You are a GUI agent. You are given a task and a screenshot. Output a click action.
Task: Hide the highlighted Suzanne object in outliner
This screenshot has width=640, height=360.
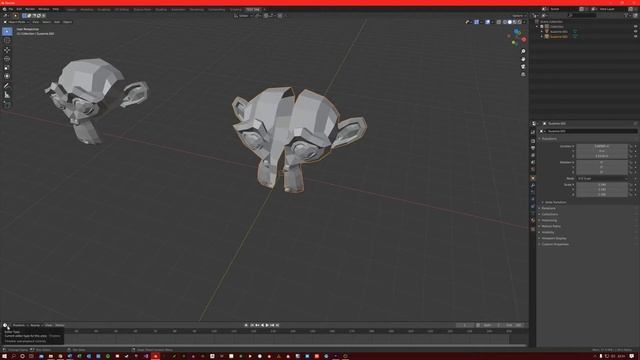[x=636, y=36]
